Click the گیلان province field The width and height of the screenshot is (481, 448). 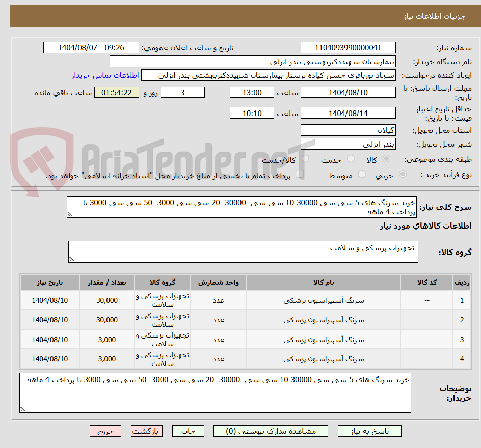tap(348, 130)
